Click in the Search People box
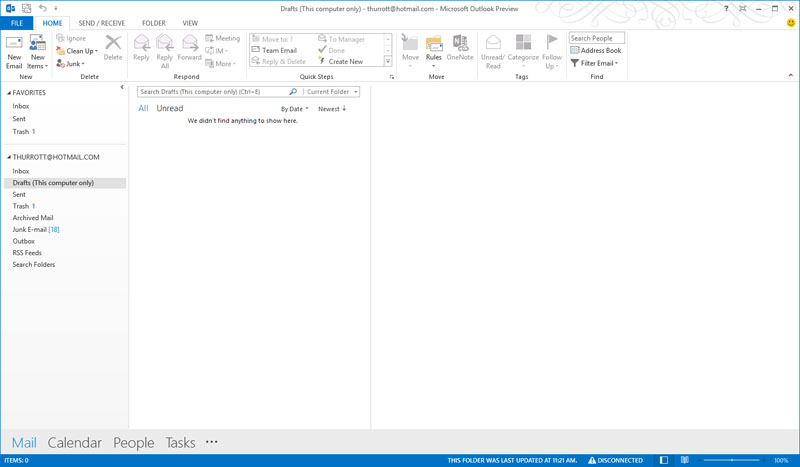Screen dimensions: 800x467 596,38
